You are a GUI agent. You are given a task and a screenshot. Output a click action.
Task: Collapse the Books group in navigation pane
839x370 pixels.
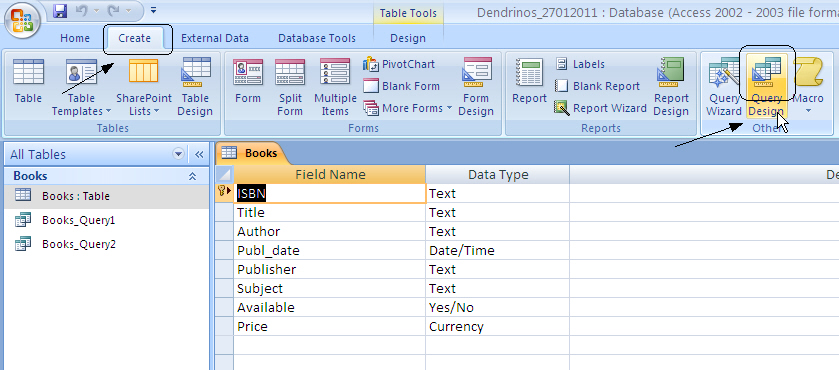193,176
